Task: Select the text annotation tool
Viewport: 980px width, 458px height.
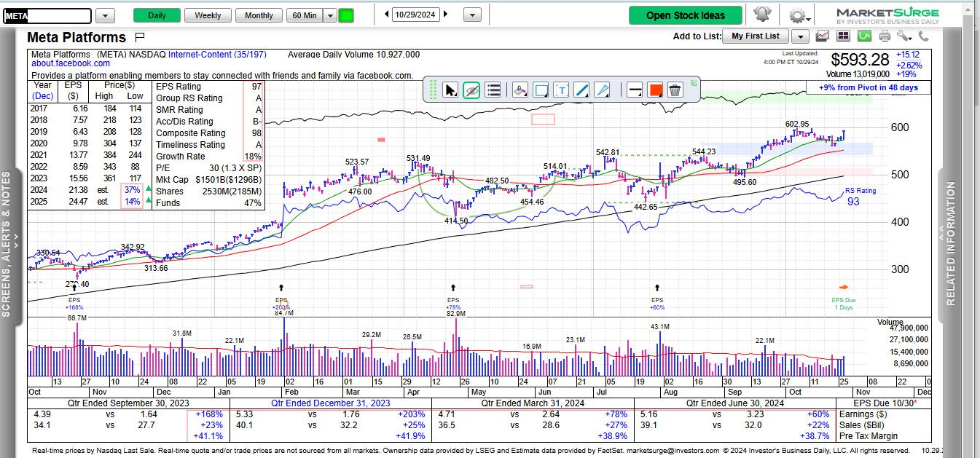Action: (561, 90)
